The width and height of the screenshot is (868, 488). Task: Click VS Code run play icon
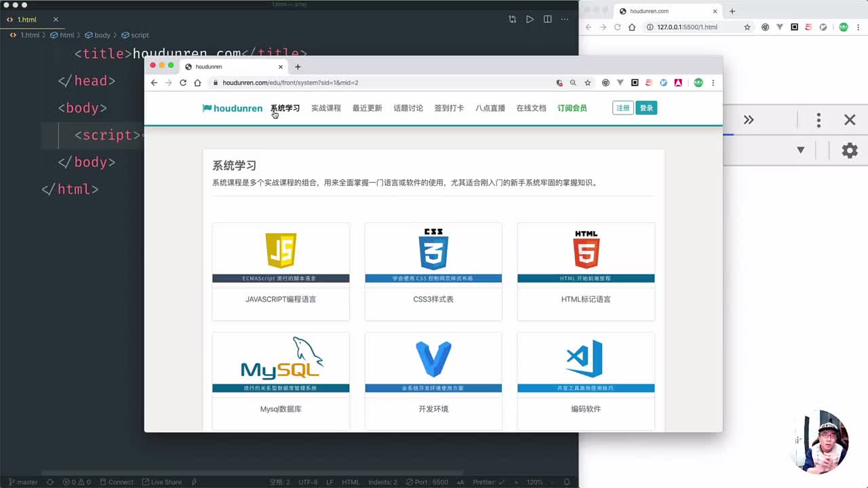pos(530,20)
